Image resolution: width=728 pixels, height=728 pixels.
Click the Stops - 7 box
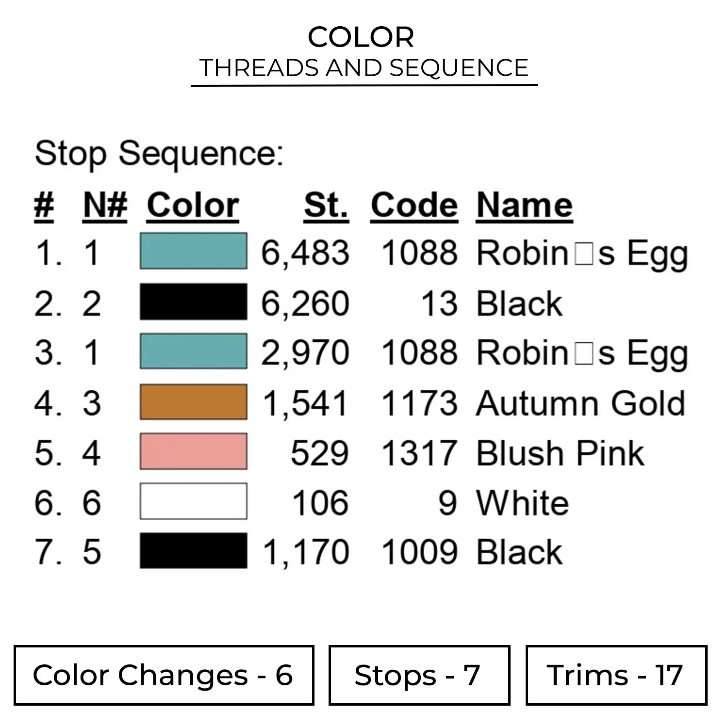419,675
